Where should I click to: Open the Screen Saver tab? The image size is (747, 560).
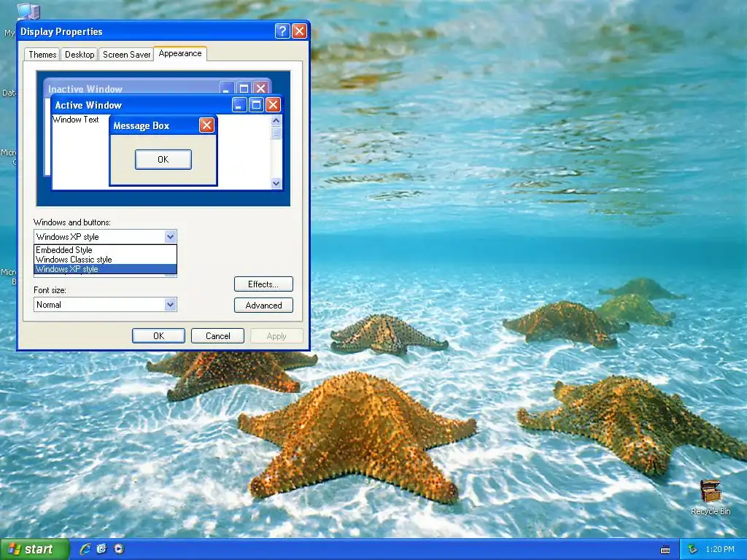[126, 54]
